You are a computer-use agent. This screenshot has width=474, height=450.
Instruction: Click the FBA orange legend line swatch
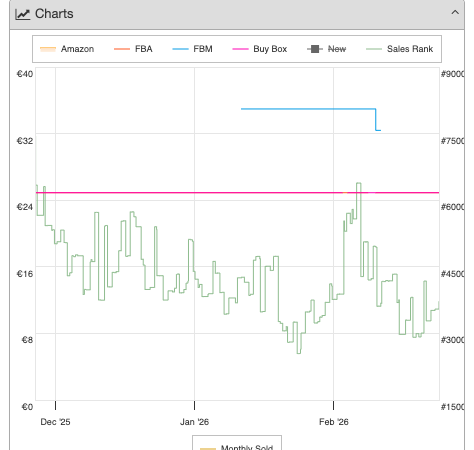click(122, 49)
